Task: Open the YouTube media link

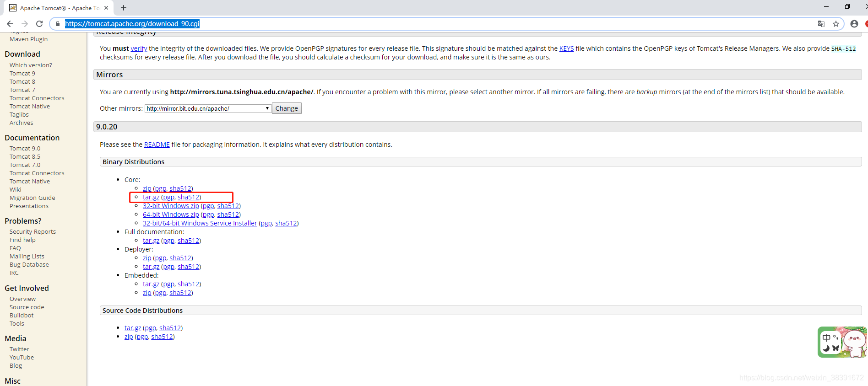Action: click(x=22, y=358)
